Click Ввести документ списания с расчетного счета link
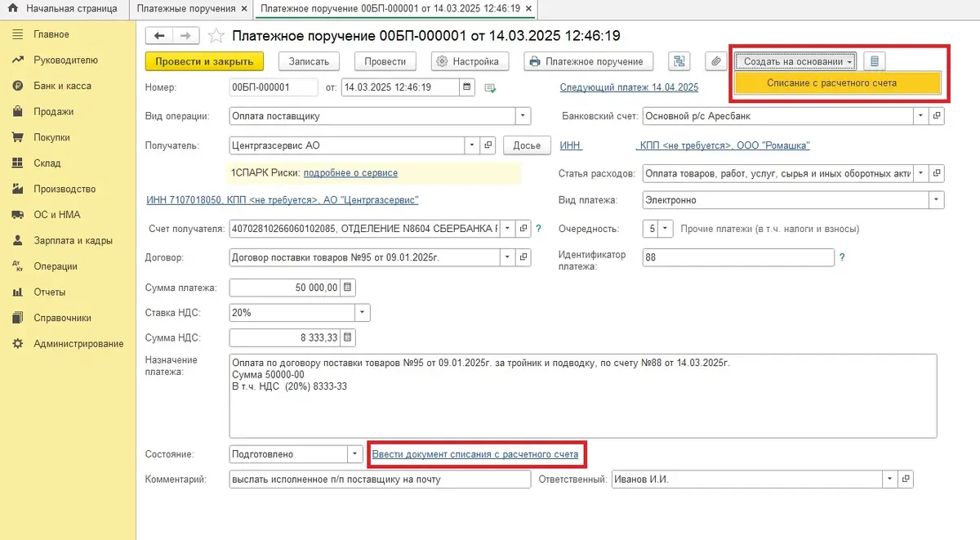Screen dimensions: 980x540 click(x=475, y=454)
